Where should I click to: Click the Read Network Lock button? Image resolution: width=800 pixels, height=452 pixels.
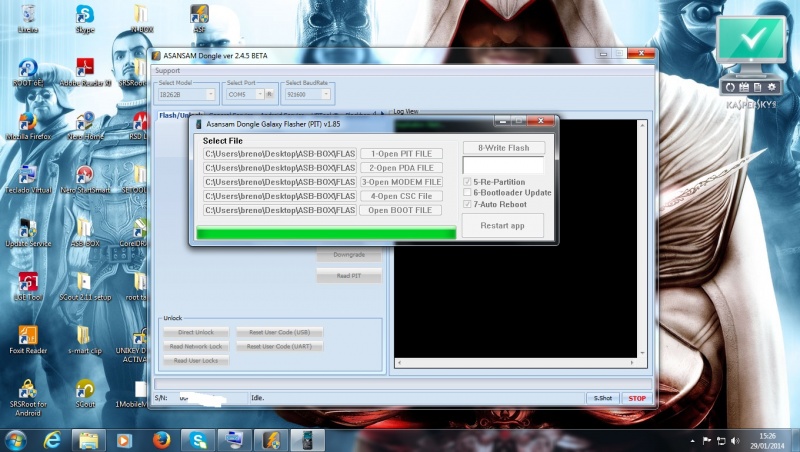[x=196, y=346]
